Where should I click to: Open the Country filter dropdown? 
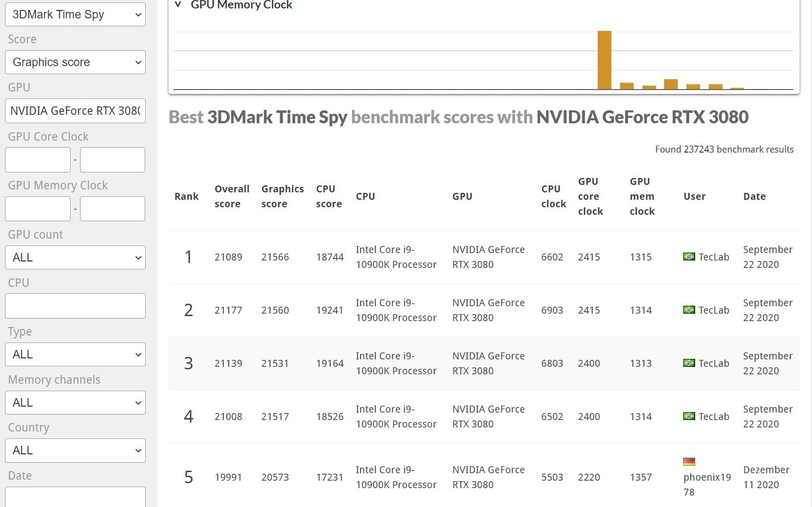[75, 450]
